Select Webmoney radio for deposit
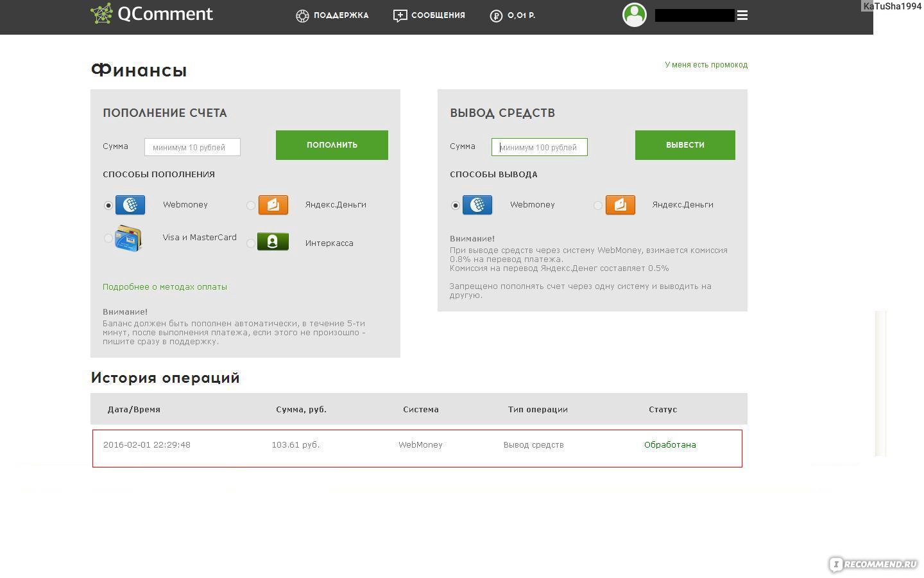 click(108, 206)
